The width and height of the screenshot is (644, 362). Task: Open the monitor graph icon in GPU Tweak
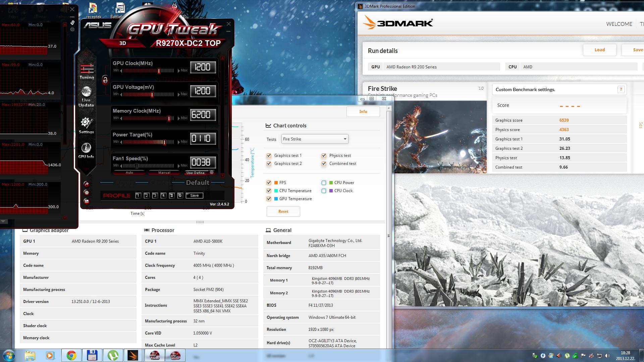tap(87, 201)
